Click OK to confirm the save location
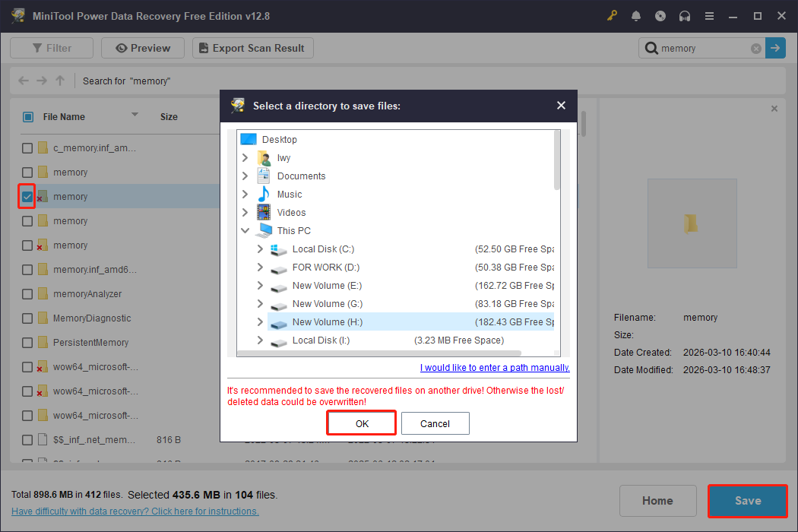Viewport: 798px width, 532px height. point(361,423)
